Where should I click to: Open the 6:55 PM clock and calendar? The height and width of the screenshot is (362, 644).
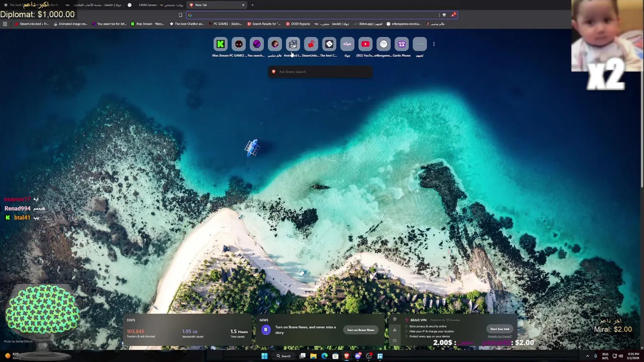pyautogui.click(x=633, y=356)
